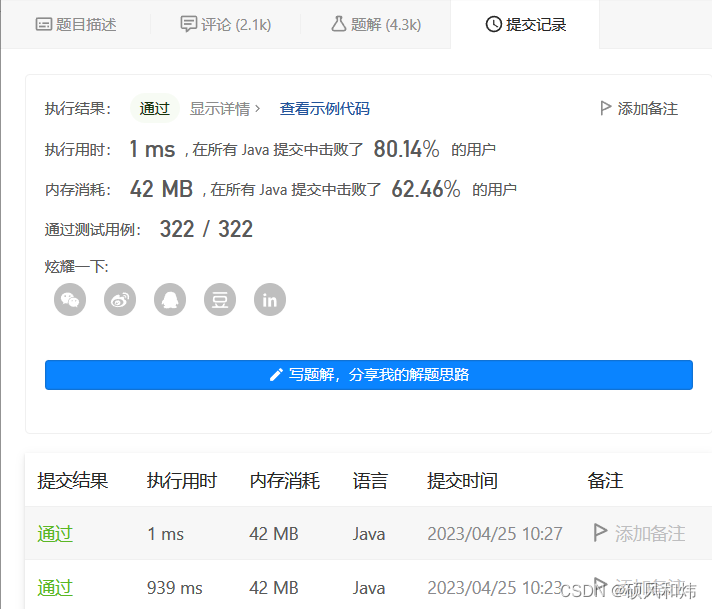712x609 pixels.
Task: Click the 写题解，分享我的解题思路 button
Action: click(369, 375)
